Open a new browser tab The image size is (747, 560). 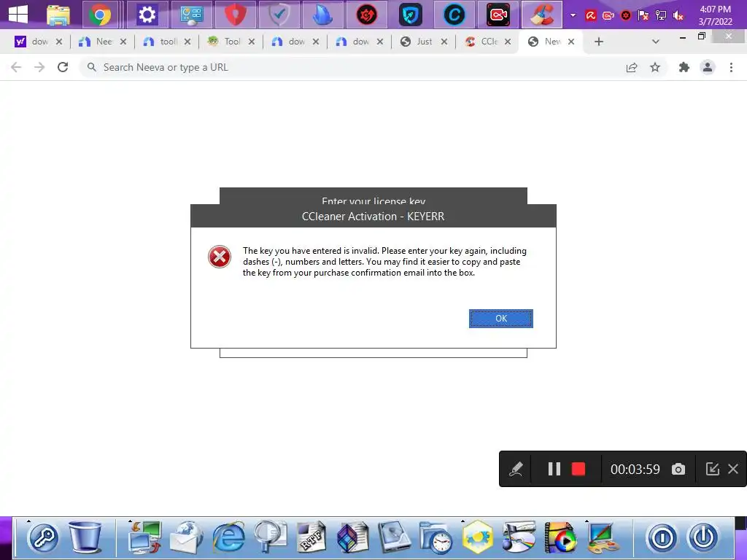pyautogui.click(x=599, y=42)
